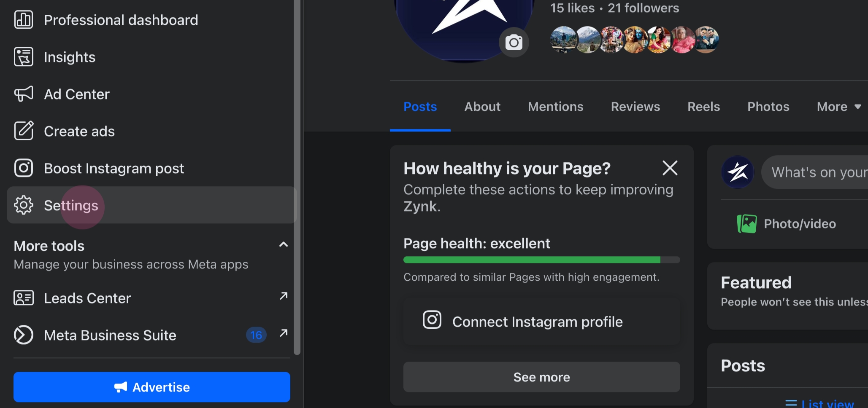Switch to the Reviews tab

(635, 107)
